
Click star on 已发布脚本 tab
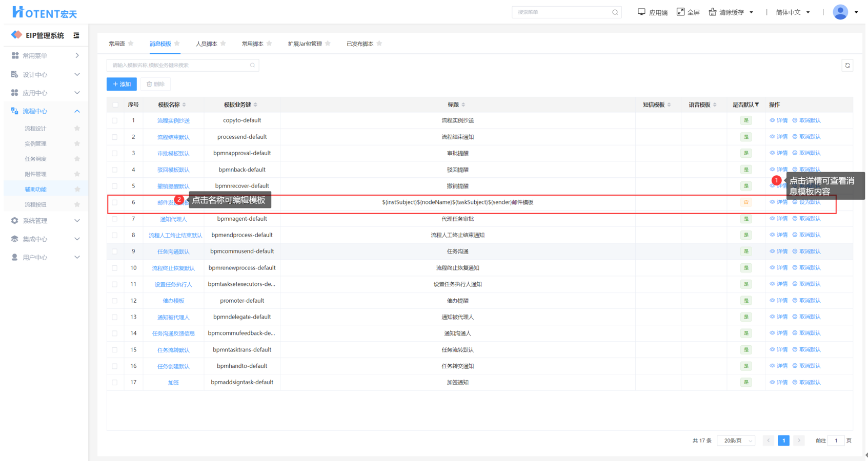pyautogui.click(x=379, y=44)
